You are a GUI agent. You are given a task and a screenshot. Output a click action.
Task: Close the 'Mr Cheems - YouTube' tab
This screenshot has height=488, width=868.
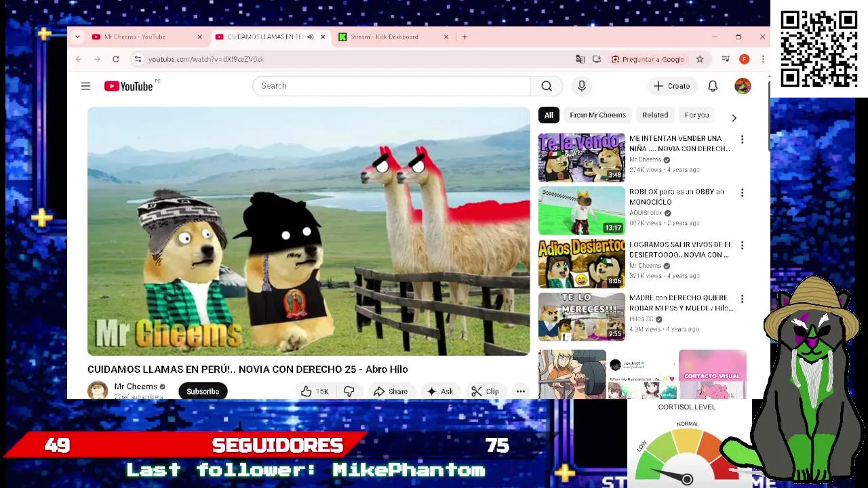point(199,37)
